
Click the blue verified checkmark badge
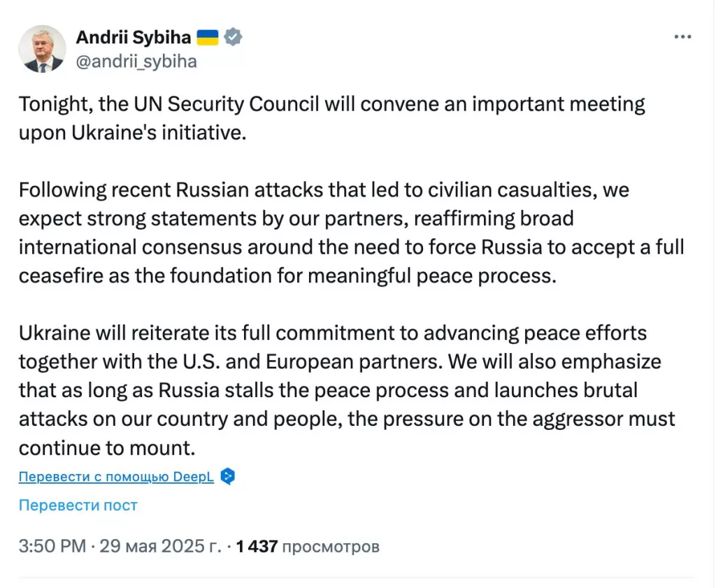232,37
